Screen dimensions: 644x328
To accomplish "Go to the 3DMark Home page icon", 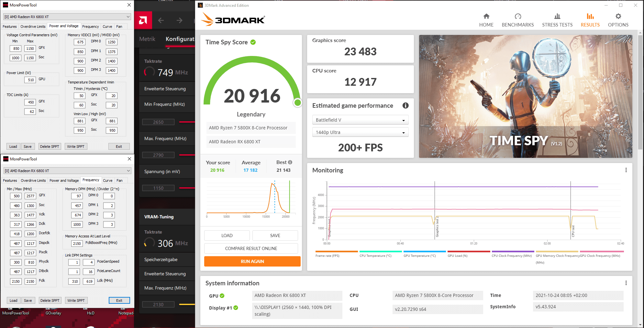I will coord(486,16).
